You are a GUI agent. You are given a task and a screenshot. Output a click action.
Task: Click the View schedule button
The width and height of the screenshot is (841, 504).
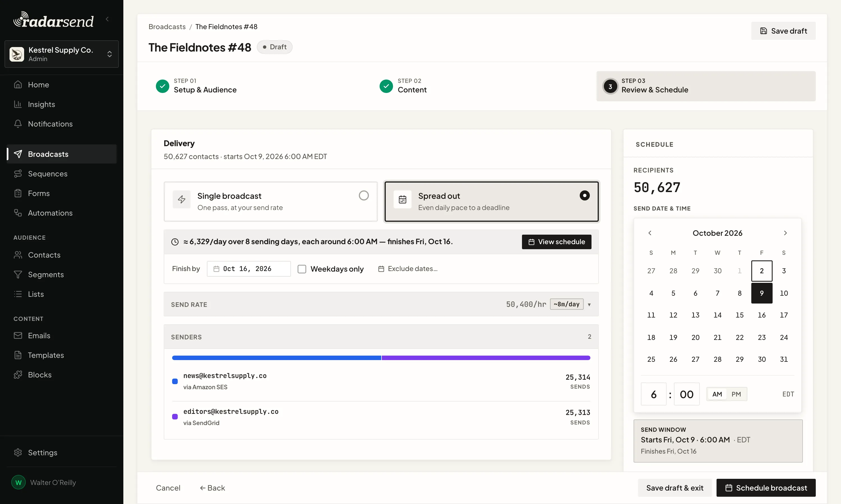pos(556,242)
